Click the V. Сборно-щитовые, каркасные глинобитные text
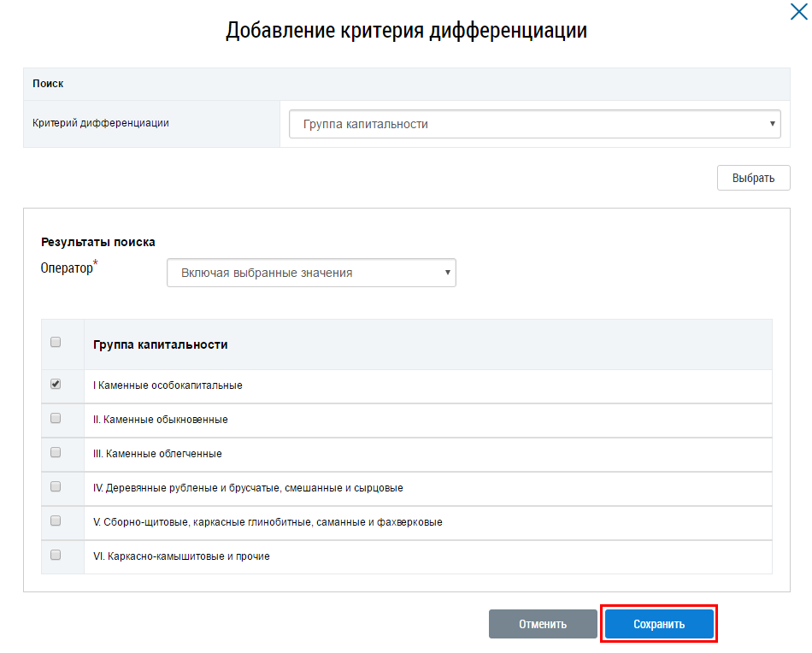The height and width of the screenshot is (653, 812). [x=268, y=522]
